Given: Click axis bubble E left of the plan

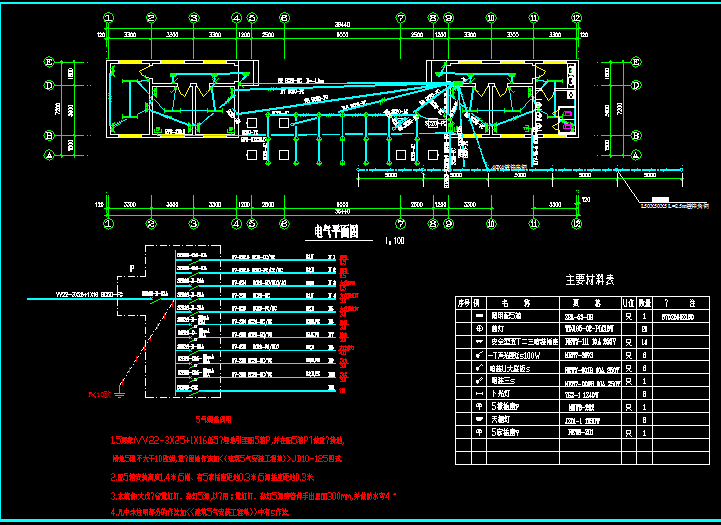Looking at the screenshot, I should point(49,62).
